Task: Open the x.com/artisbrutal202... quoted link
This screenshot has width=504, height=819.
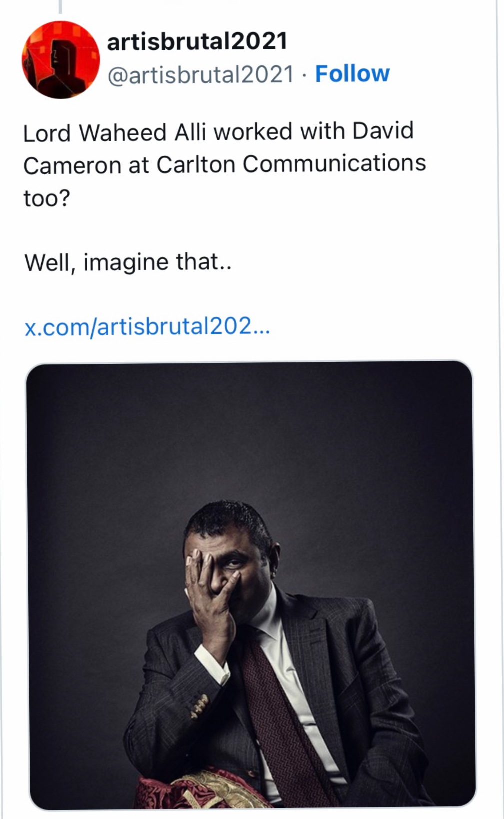Action: click(147, 327)
